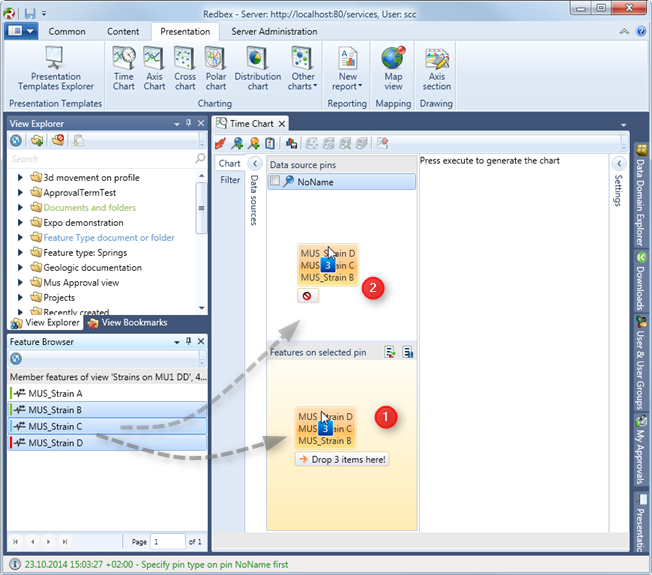Launch the Axis section drawing tool
The image size is (652, 575).
point(437,68)
